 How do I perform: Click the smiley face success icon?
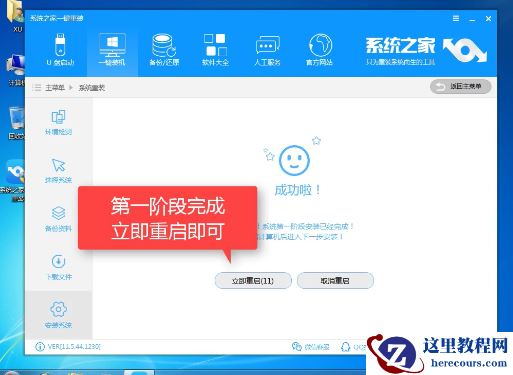(294, 160)
